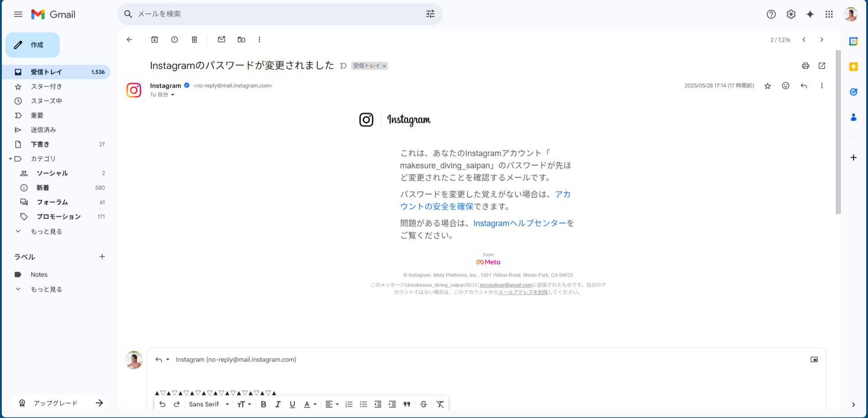Viewport: 868px width, 418px height.
Task: Open the Sans Serif font dropdown
Action: (x=209, y=404)
